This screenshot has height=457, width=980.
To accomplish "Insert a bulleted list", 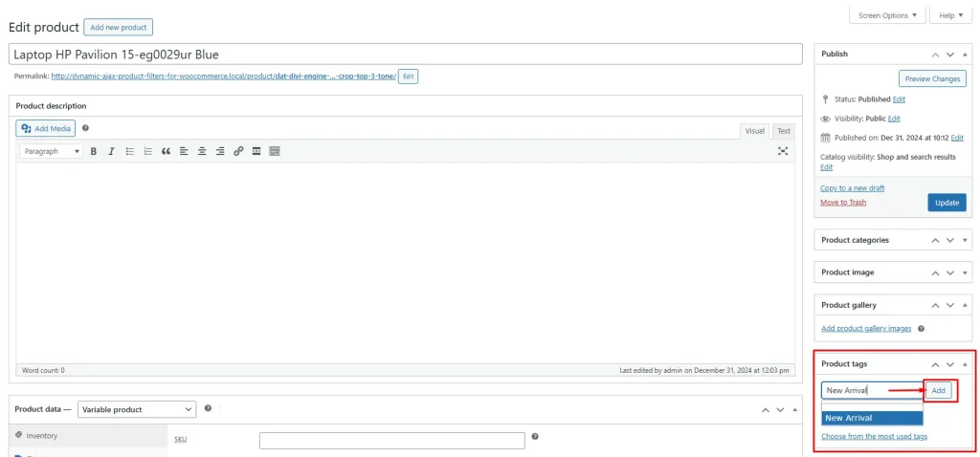I will point(129,151).
